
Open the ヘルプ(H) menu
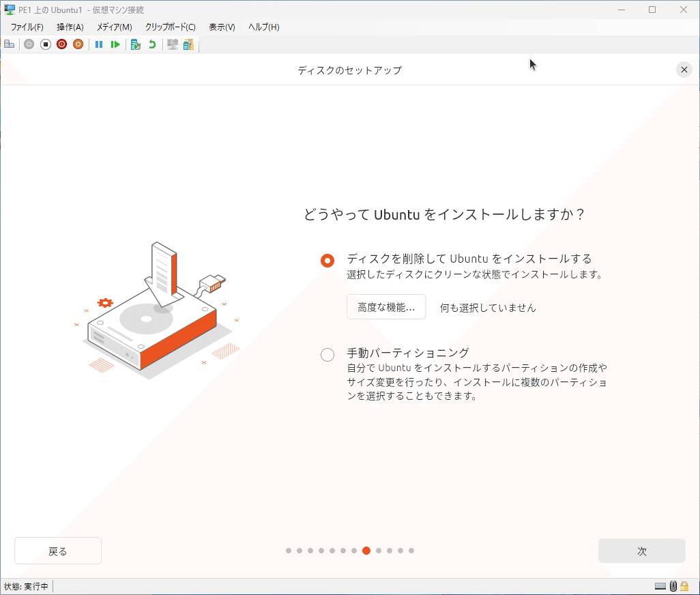(x=264, y=27)
